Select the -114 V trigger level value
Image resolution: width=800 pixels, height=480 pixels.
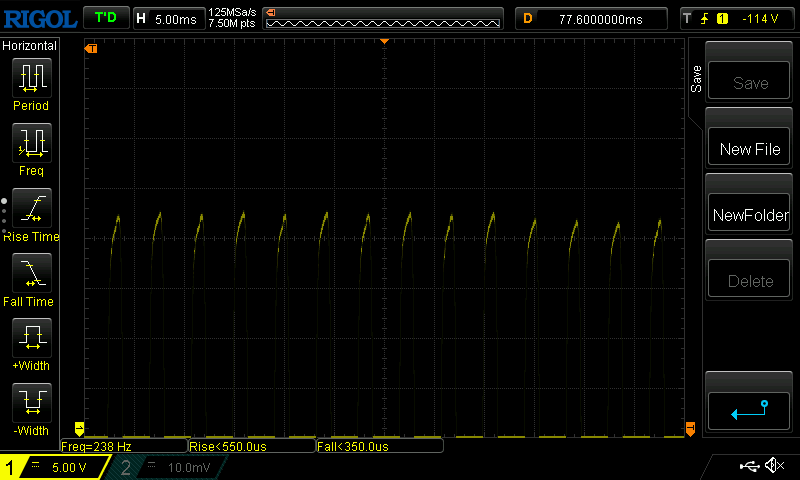point(760,19)
